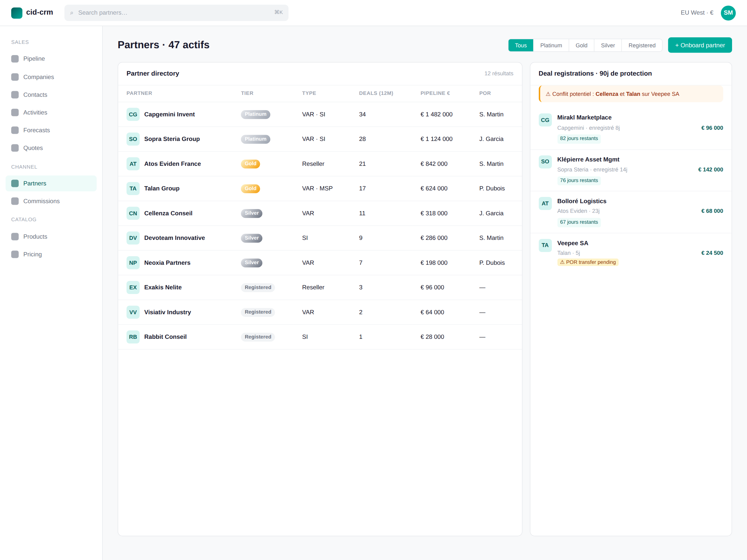Click the Contacts sidebar icon
This screenshot has width=747, height=560.
15,95
